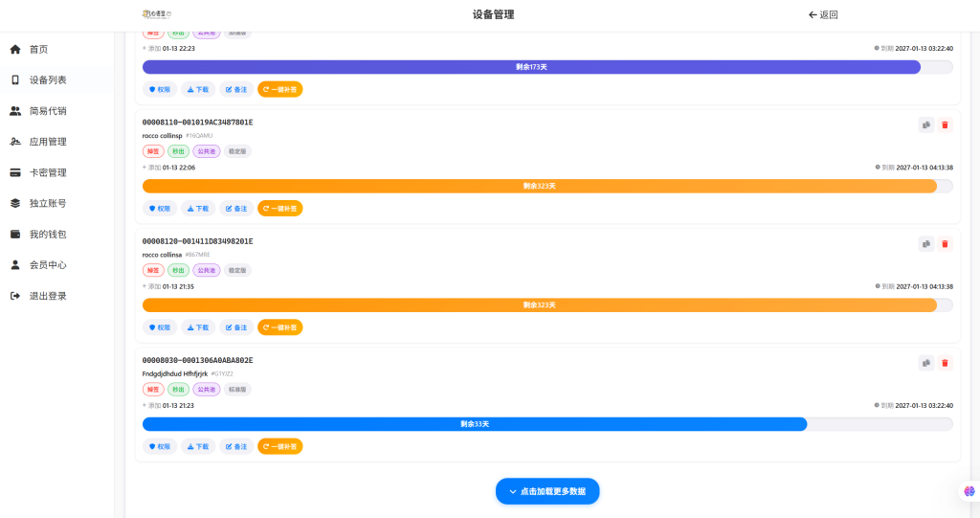Select device ID 00008030-0001306A0ABA802E
980x518 pixels.
click(x=197, y=360)
